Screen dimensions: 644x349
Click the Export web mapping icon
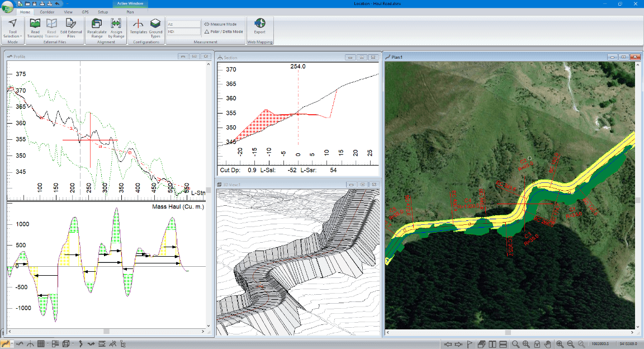pyautogui.click(x=259, y=24)
